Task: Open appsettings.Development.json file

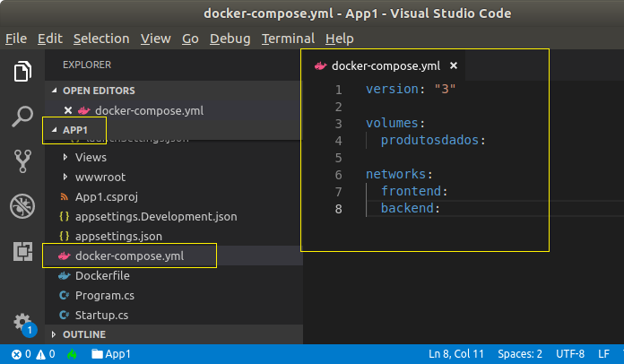Action: 156,216
